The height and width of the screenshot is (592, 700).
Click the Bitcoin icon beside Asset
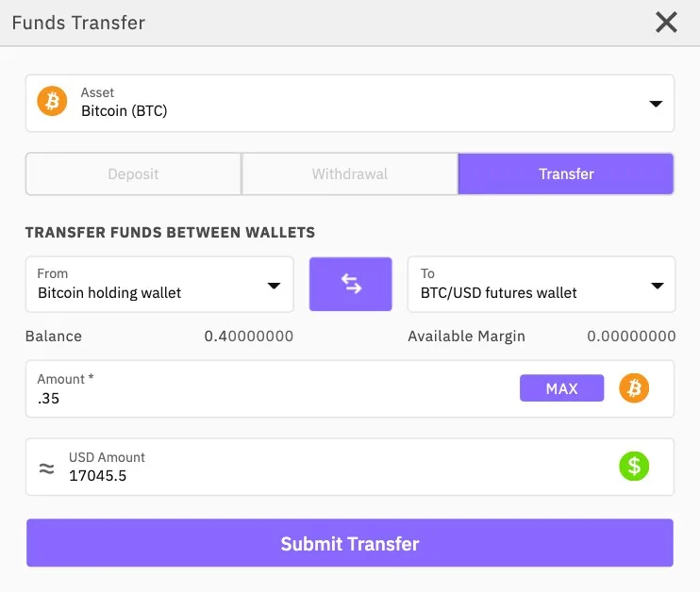[52, 101]
